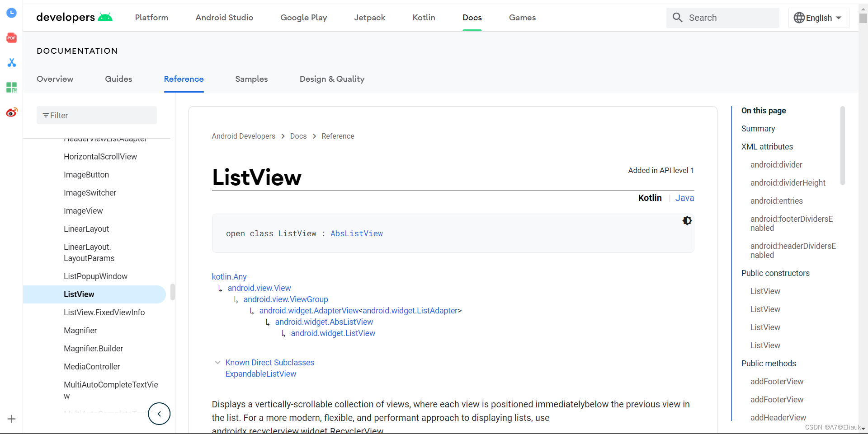The image size is (868, 434).
Task: Select HorizontalScrollView in the sidebar list
Action: pos(100,157)
